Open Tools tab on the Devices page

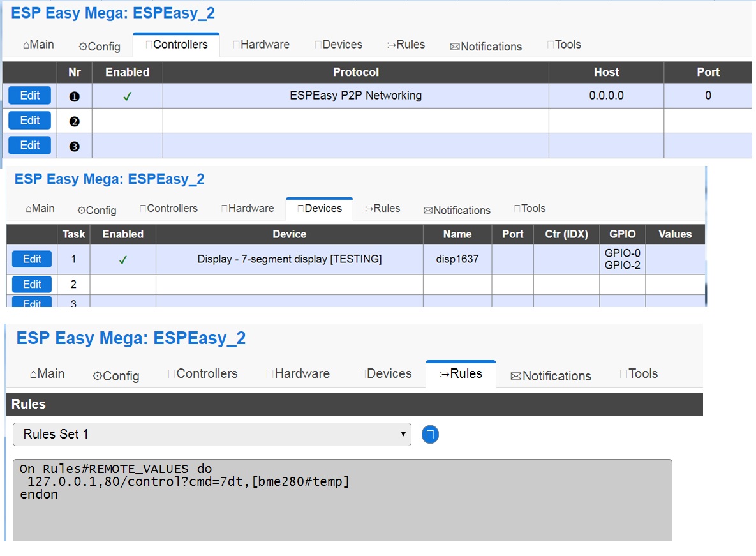point(530,208)
